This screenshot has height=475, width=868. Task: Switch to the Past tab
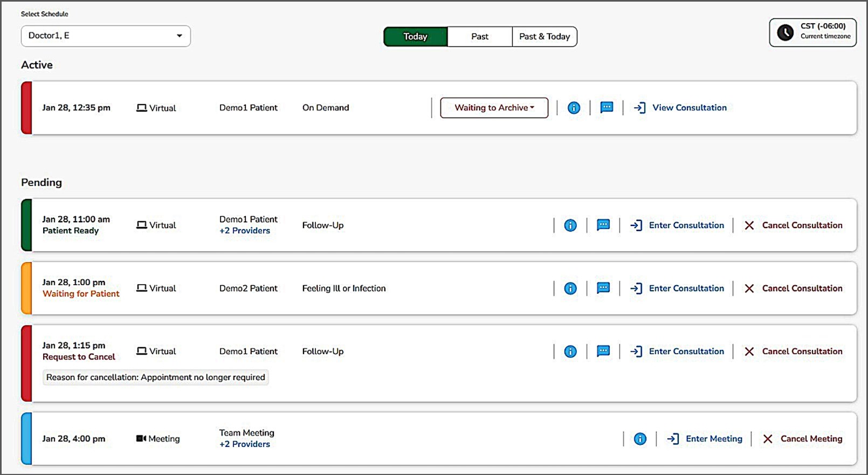(479, 37)
